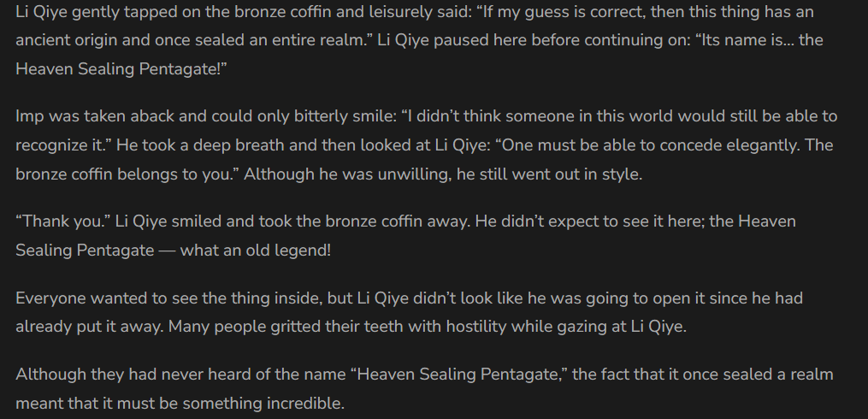Click the paragraph starting "Li Qiye gently tapped"
Screen dimensions: 868x419
point(419,40)
